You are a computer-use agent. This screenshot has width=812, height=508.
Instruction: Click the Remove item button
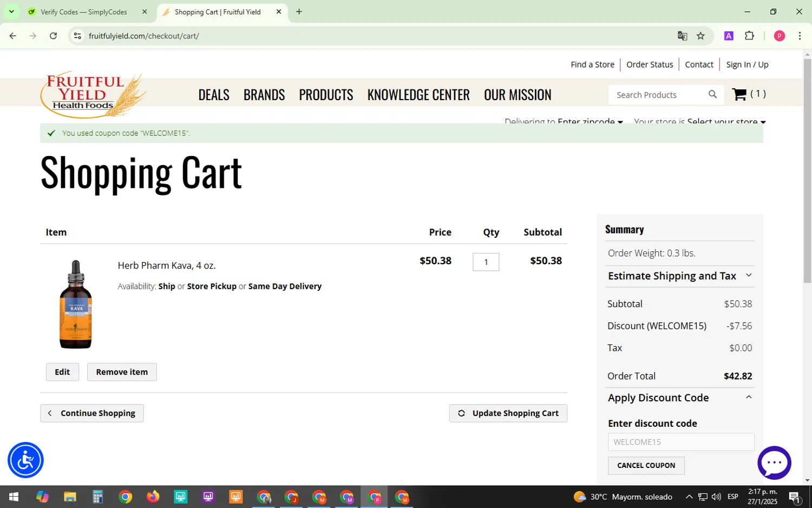[x=122, y=372]
